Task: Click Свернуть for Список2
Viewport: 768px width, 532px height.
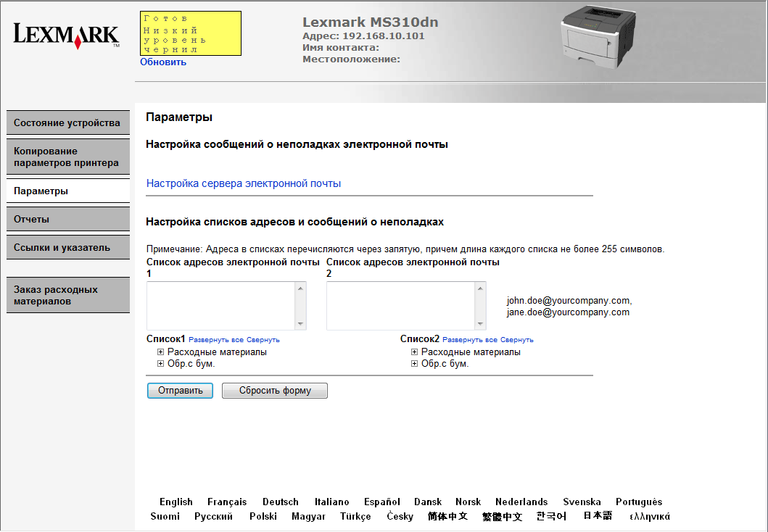Action: click(517, 340)
